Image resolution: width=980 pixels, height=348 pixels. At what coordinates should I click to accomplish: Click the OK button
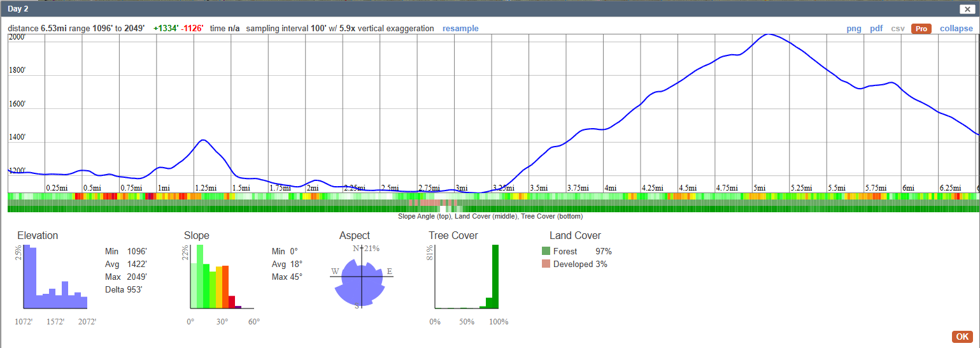click(962, 337)
